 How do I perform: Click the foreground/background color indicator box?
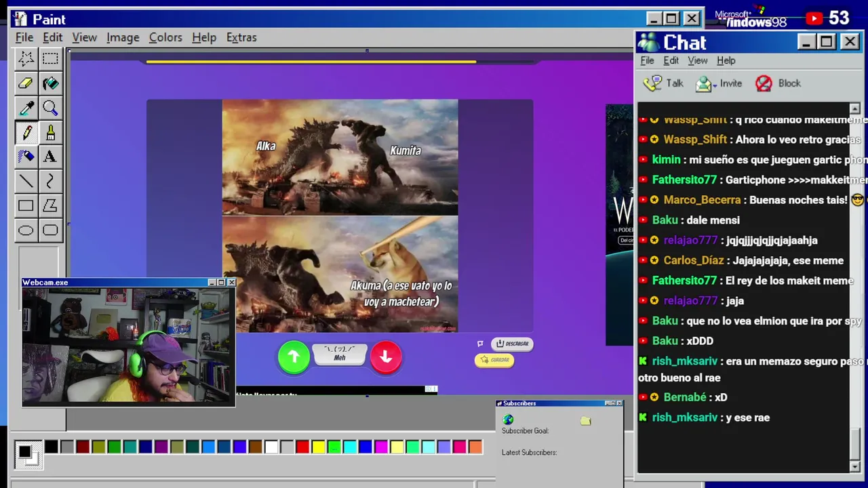pos(28,453)
